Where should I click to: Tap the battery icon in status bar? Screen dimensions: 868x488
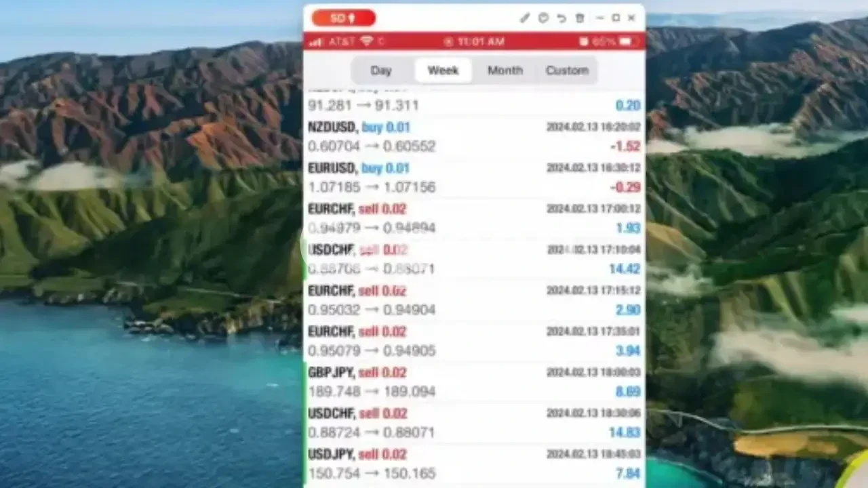click(x=625, y=41)
